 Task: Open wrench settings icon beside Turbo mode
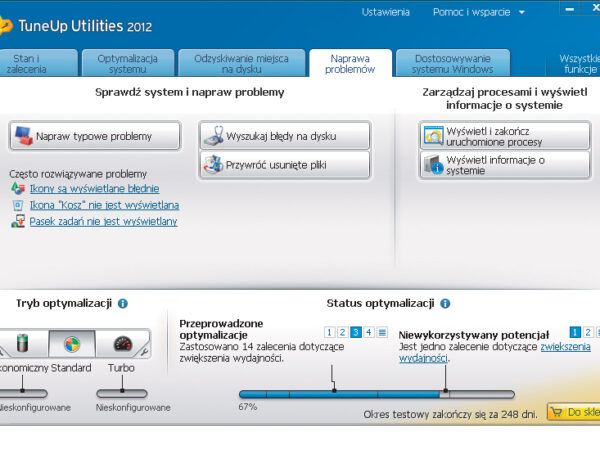[146, 351]
